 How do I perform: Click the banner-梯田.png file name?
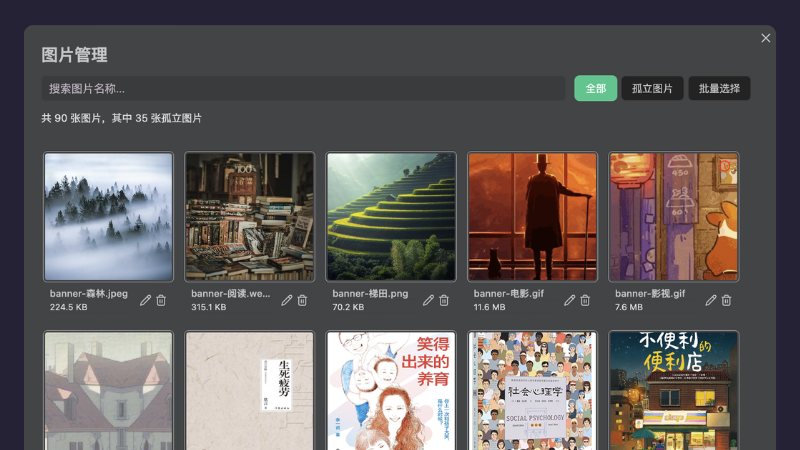click(370, 293)
